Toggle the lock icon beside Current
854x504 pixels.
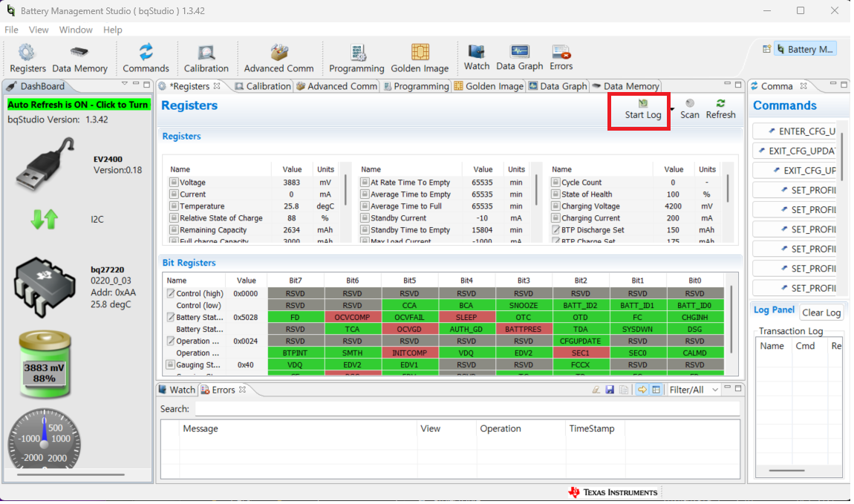(174, 194)
